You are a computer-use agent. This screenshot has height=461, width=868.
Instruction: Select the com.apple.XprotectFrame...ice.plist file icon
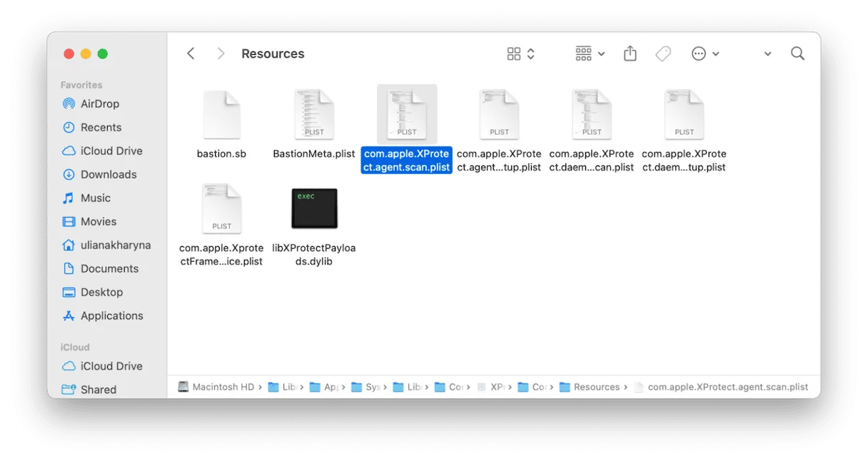[x=221, y=208]
